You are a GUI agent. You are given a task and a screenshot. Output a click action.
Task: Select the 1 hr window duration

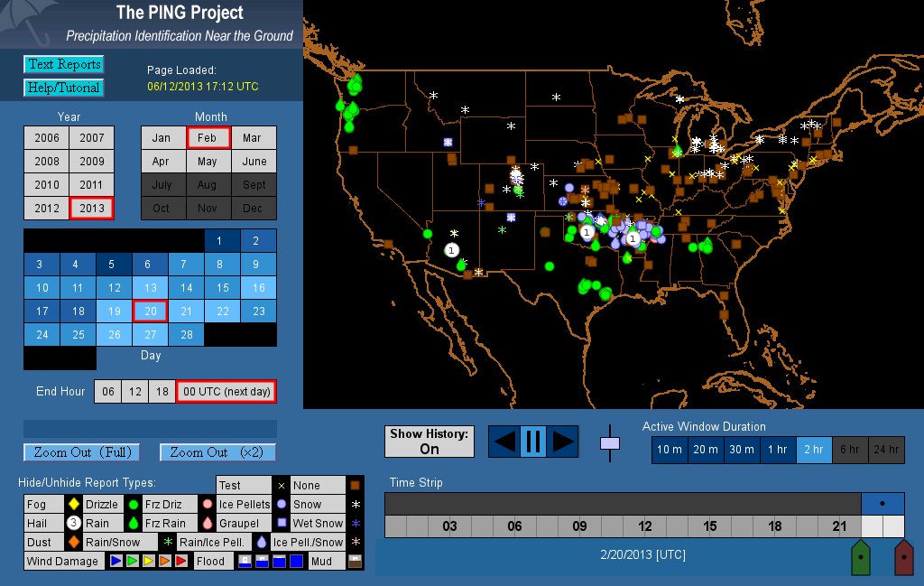point(776,450)
